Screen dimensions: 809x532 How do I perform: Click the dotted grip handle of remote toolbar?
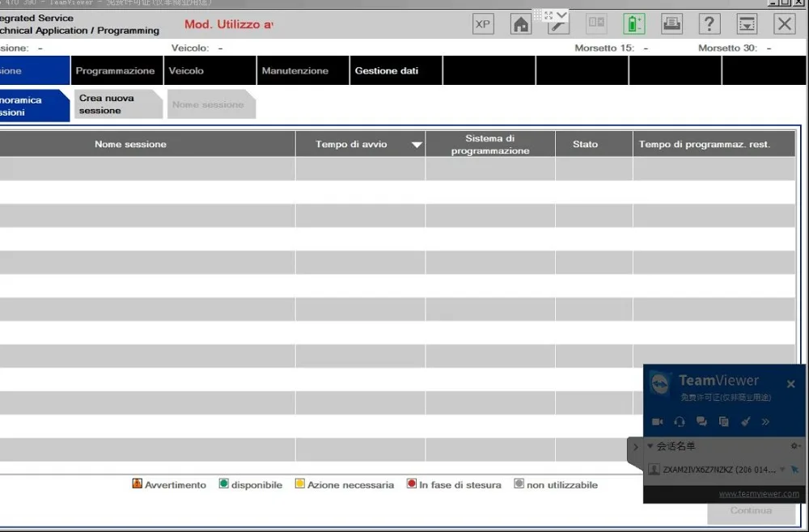(538, 15)
